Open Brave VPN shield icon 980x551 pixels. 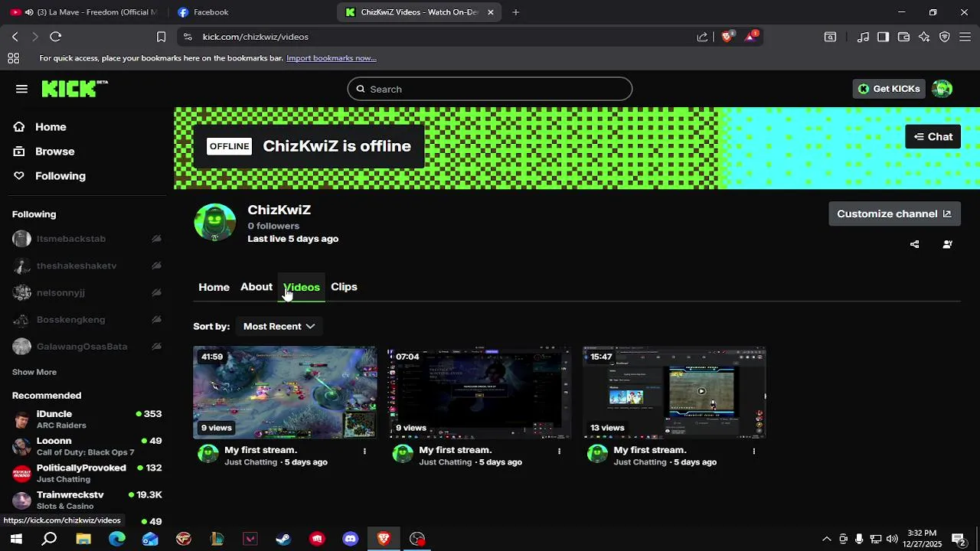(944, 37)
